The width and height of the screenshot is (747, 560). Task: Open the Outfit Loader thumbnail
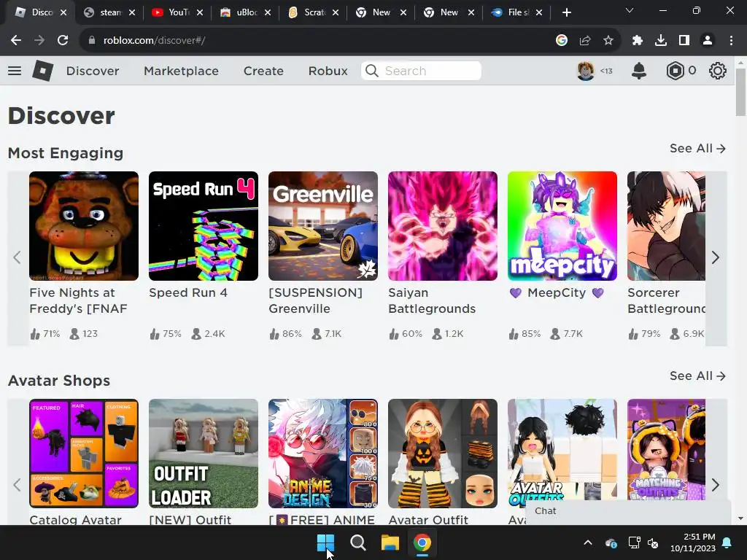tap(204, 454)
